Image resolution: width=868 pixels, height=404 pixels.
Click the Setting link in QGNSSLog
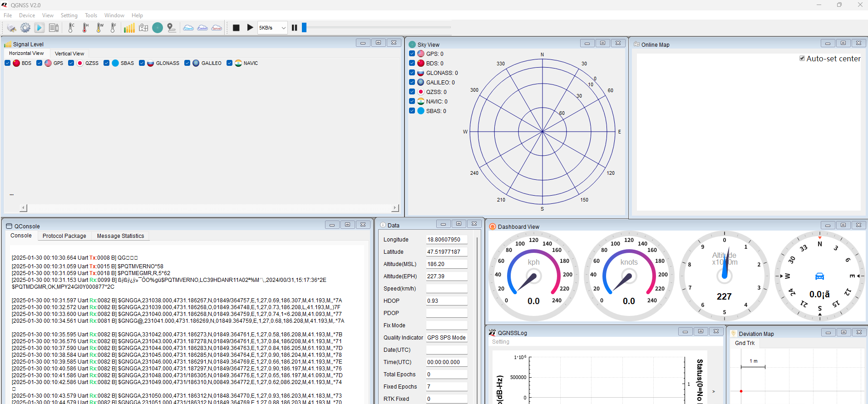[x=501, y=342]
